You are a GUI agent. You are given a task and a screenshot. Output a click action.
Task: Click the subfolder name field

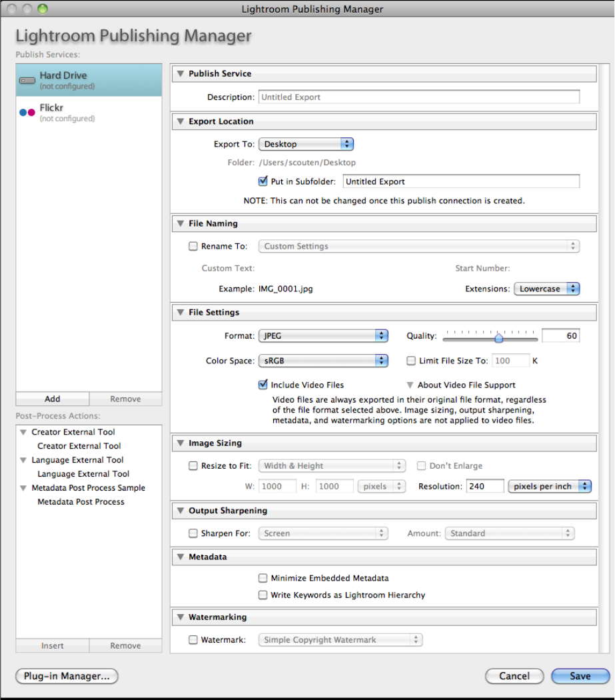click(x=461, y=181)
